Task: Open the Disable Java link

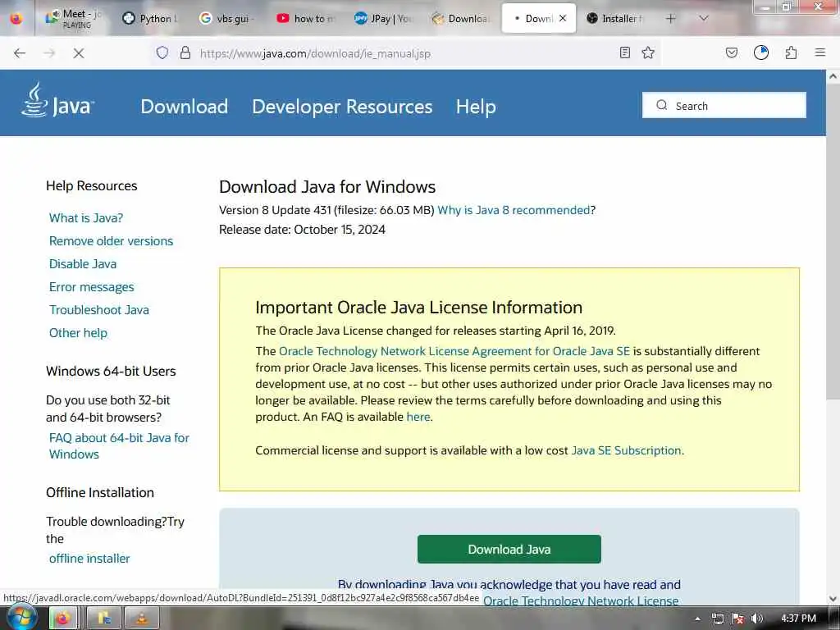Action: (83, 264)
